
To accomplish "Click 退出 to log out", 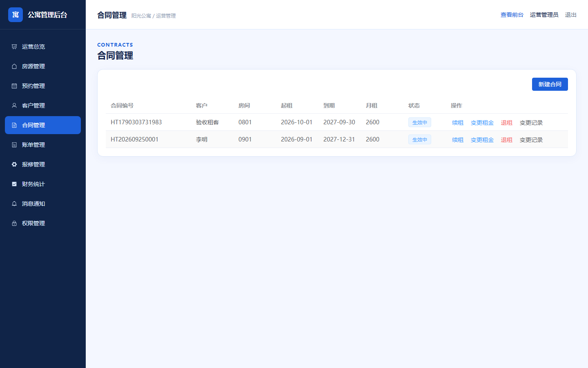I will 571,15.
